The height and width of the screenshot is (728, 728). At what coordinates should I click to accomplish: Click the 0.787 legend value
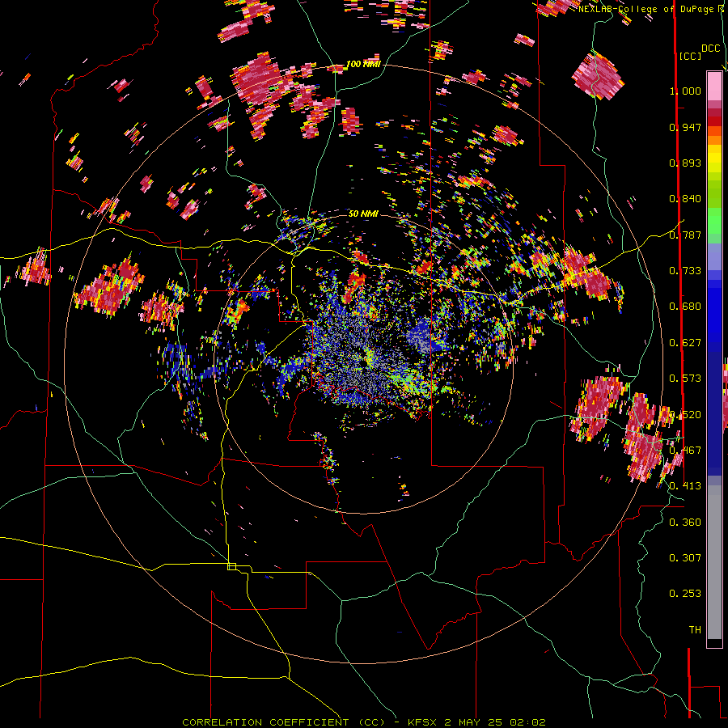685,235
